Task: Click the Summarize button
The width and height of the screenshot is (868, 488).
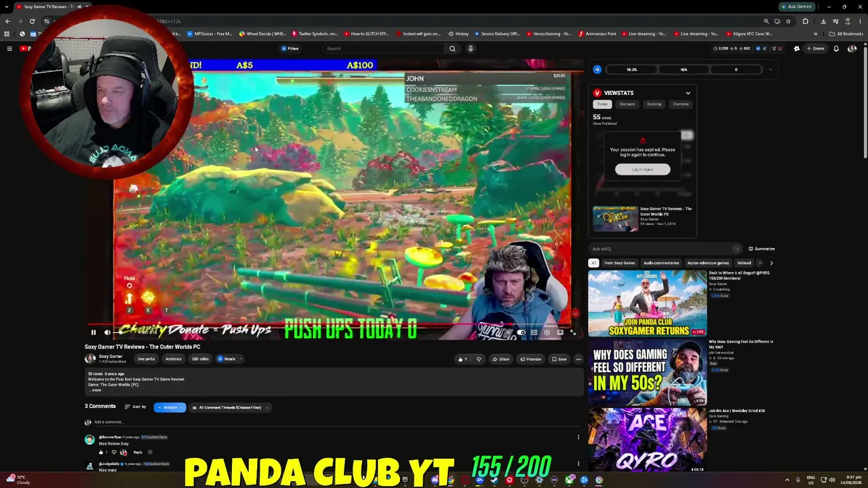Action: [x=762, y=249]
